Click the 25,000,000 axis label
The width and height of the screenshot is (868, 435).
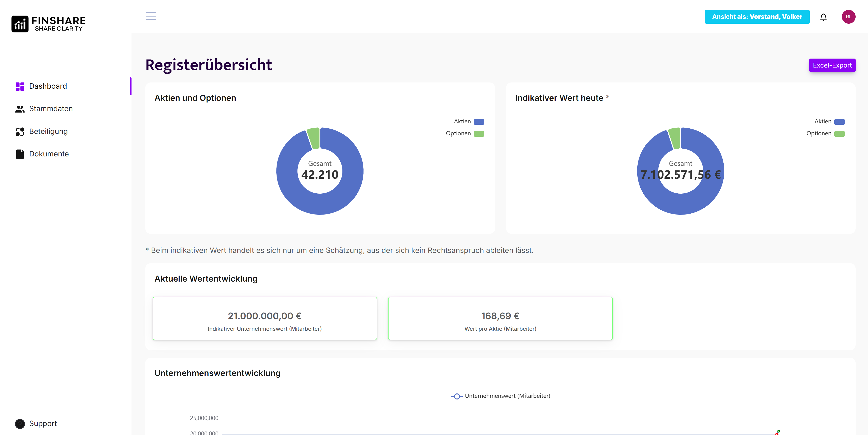click(204, 418)
